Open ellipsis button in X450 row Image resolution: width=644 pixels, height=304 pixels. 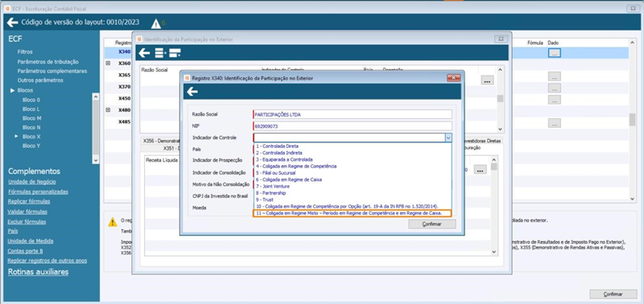tap(554, 99)
